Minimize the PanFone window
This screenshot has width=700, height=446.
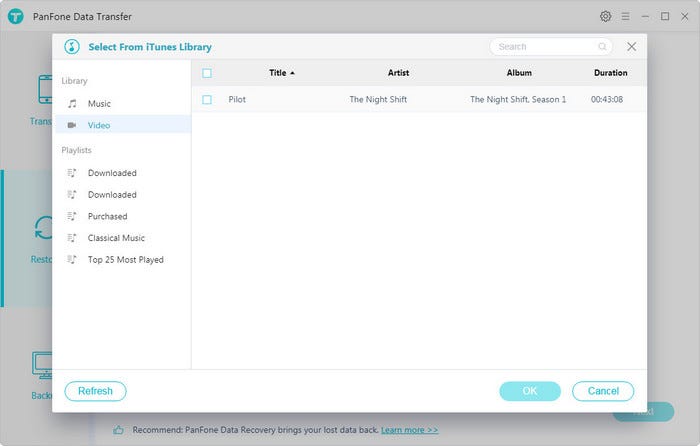pyautogui.click(x=645, y=17)
